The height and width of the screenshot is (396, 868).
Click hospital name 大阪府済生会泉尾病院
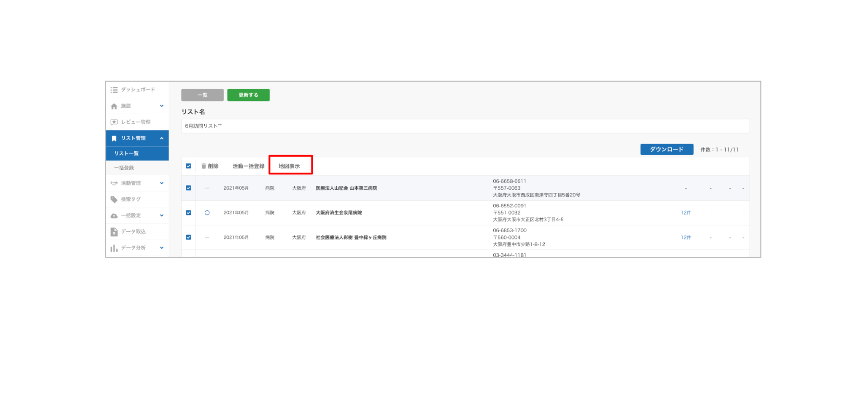click(339, 213)
